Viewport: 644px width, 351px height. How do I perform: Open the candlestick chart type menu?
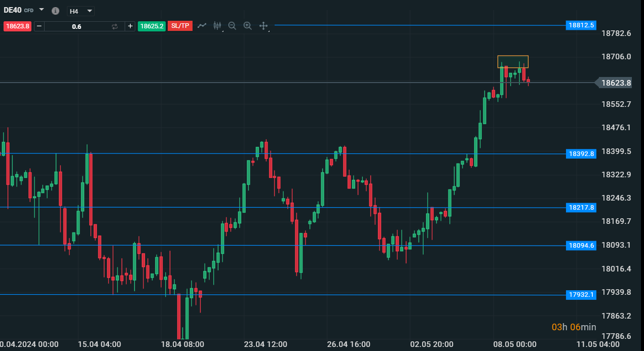point(217,26)
